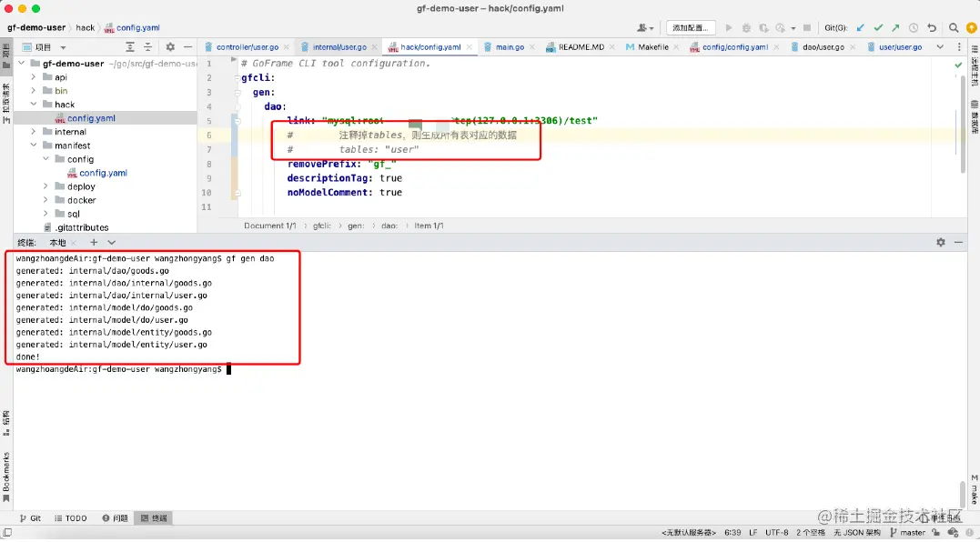Screen dimensions: 980x542
Task: Open terminal panel settings gear
Action: [941, 242]
